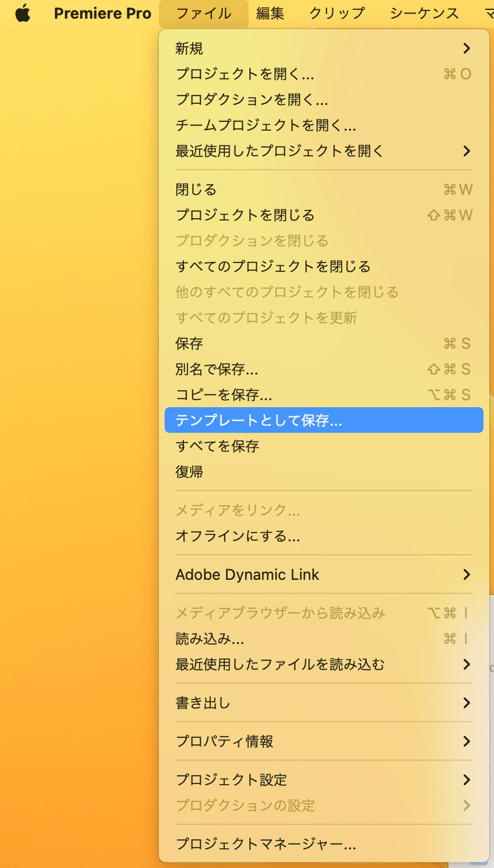Click 保存 to save the project
The height and width of the screenshot is (868, 494).
click(324, 343)
